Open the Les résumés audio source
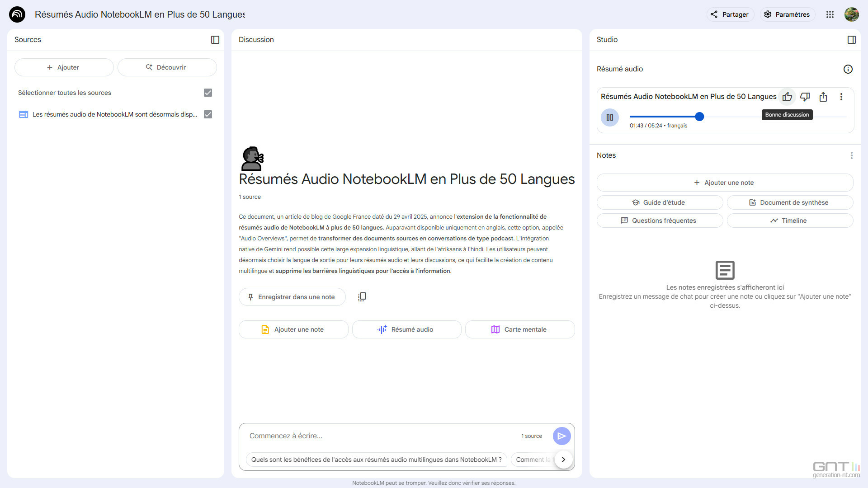Viewport: 868px width, 488px height. pyautogui.click(x=115, y=114)
